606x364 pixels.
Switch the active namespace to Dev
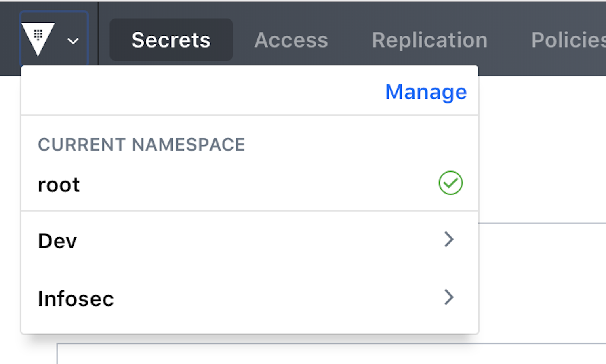(x=162, y=240)
